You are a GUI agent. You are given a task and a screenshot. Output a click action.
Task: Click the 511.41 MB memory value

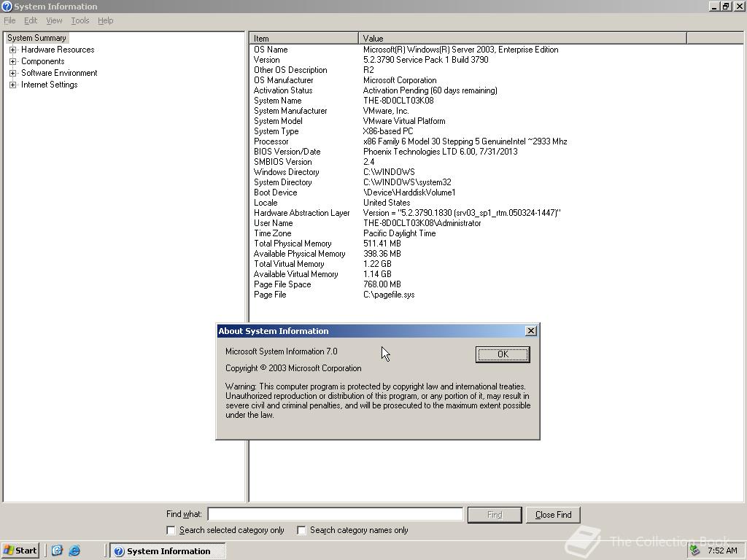pyautogui.click(x=382, y=244)
